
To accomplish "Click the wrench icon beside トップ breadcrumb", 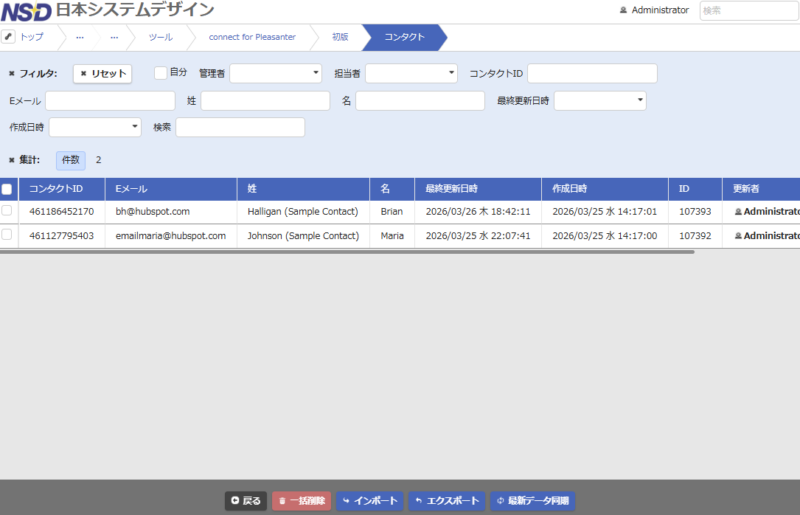I will point(9,37).
